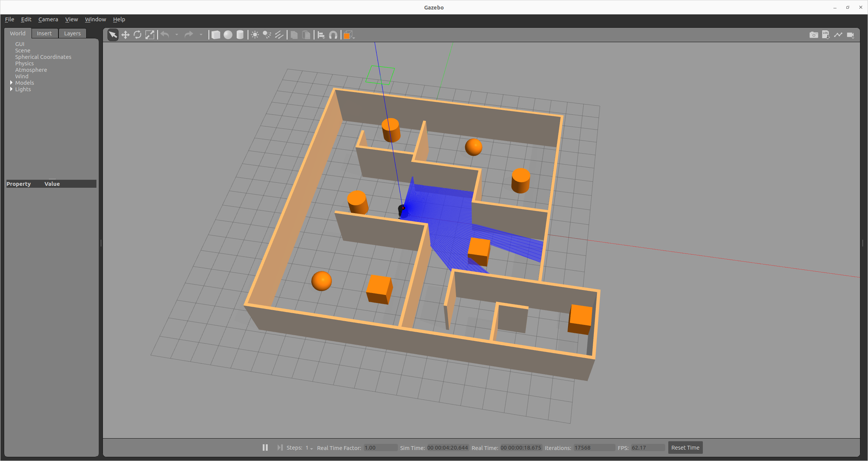Screen dimensions: 868x461
Task: Open the align tool
Action: coord(321,35)
